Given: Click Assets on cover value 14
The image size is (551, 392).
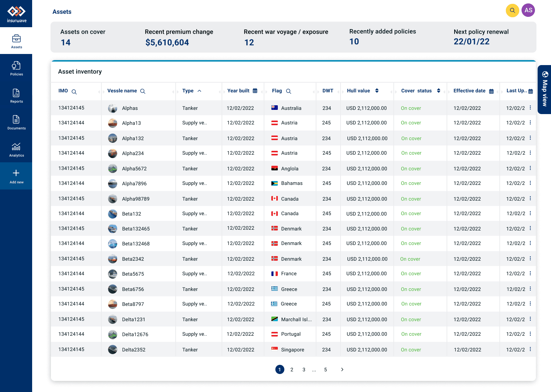Looking at the screenshot, I should 66,42.
